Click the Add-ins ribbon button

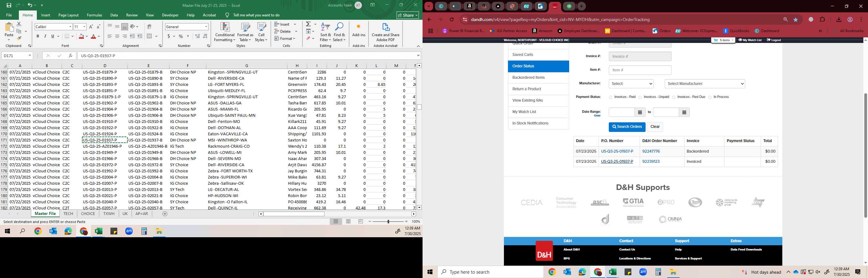coord(359,30)
